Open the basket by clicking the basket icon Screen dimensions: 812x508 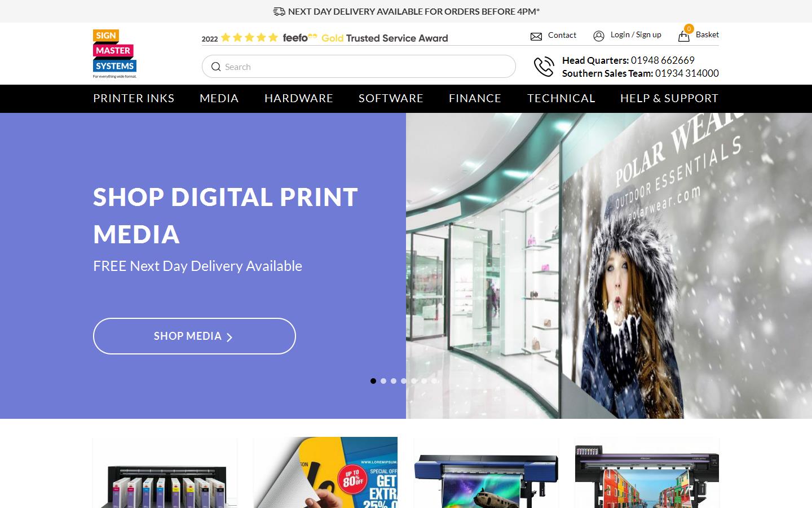684,35
